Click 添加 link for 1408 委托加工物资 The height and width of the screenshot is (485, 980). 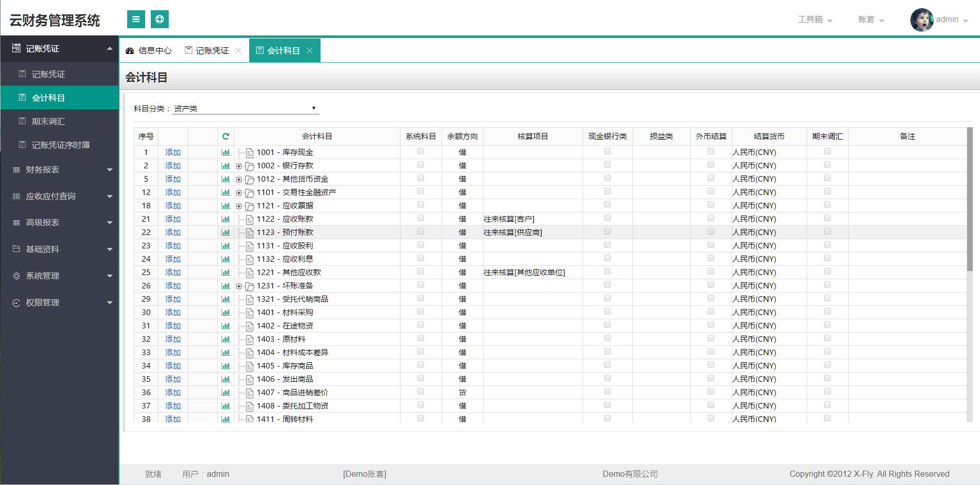(x=173, y=406)
